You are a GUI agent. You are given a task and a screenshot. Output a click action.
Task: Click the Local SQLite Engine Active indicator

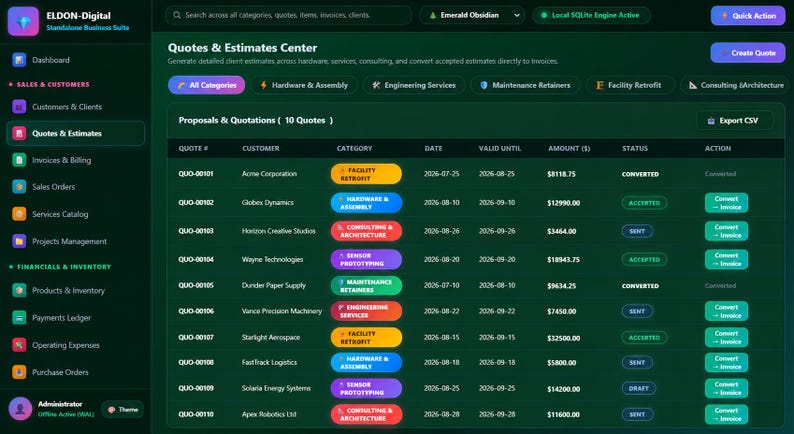pos(591,15)
